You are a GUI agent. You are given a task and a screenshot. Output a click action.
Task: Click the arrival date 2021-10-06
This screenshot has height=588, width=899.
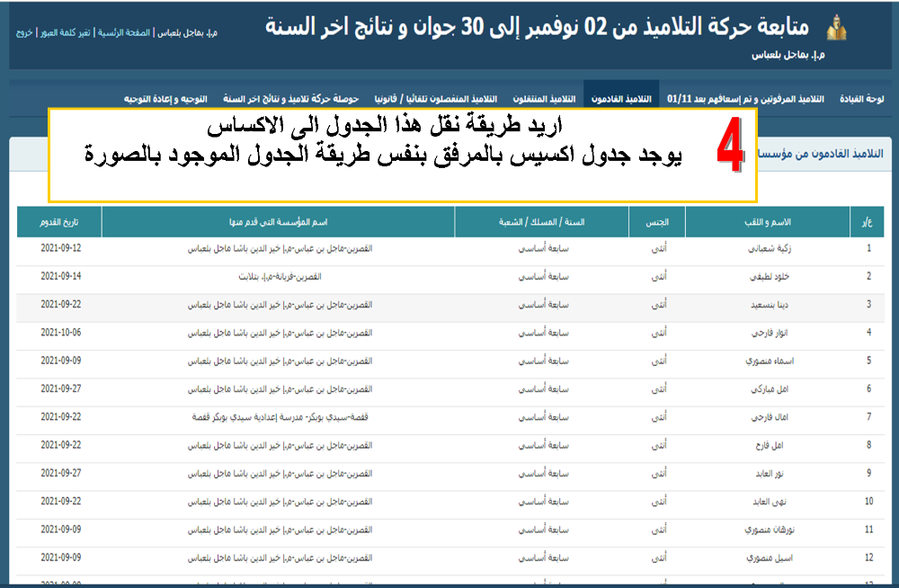coord(61,333)
